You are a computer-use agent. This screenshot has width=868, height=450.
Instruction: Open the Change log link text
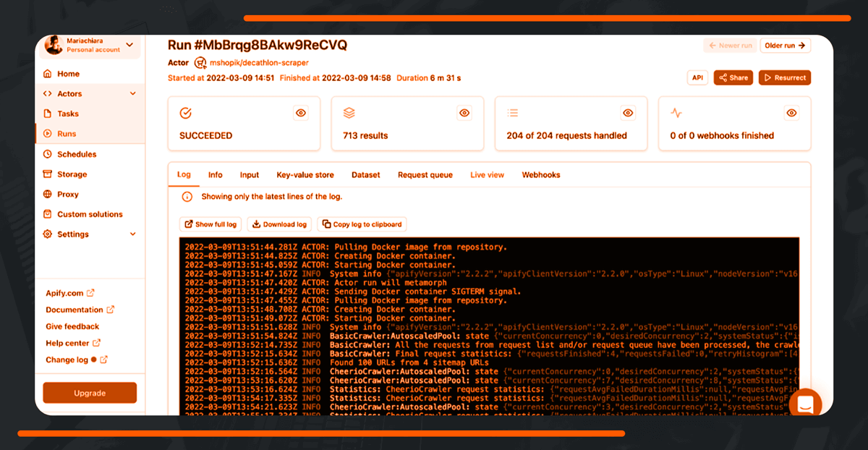pos(67,360)
